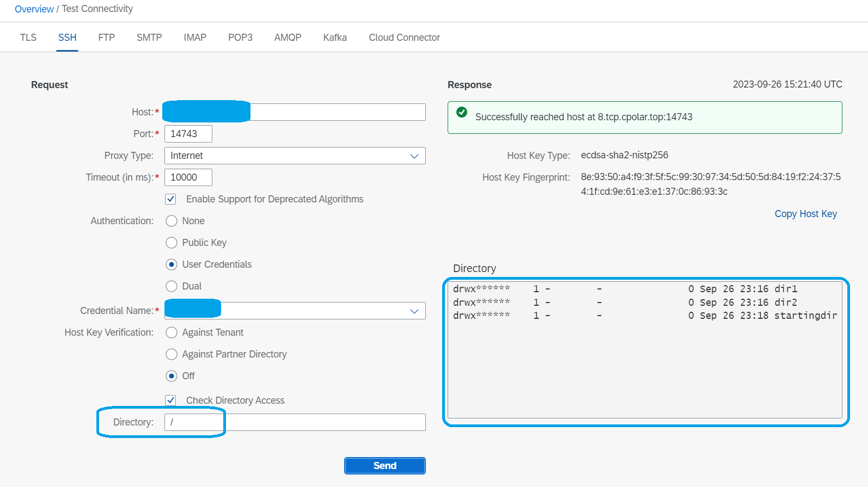
Task: Open the POP3 tab
Action: [x=240, y=38]
